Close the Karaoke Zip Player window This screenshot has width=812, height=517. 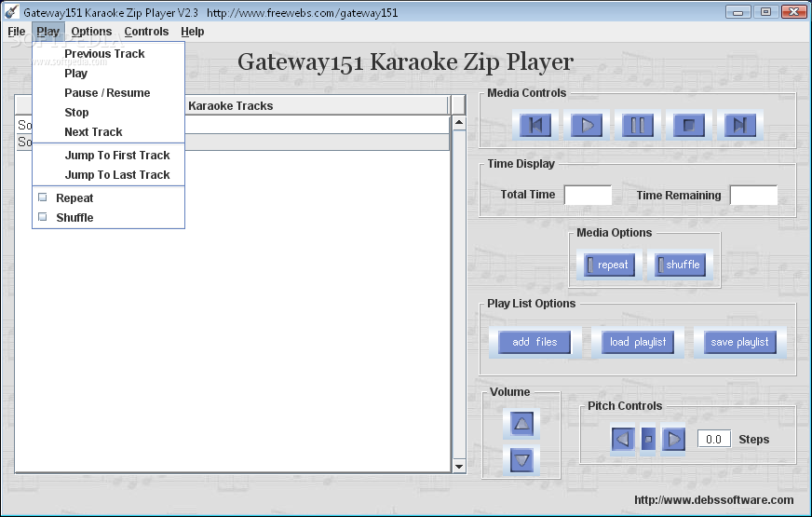click(793, 11)
